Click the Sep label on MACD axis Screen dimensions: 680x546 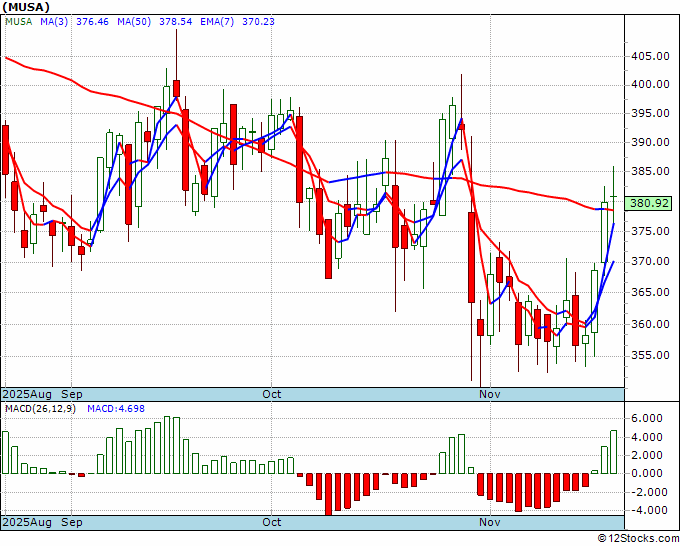coord(72,522)
